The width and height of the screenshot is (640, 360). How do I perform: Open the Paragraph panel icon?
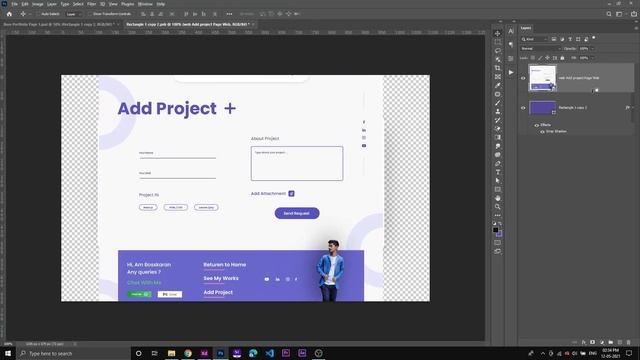click(x=511, y=44)
